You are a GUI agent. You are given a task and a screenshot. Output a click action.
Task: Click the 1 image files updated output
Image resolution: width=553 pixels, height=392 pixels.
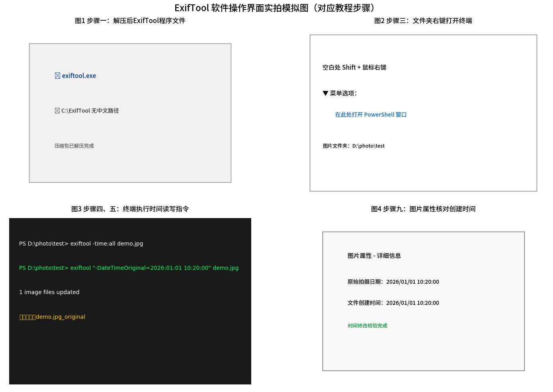point(49,292)
